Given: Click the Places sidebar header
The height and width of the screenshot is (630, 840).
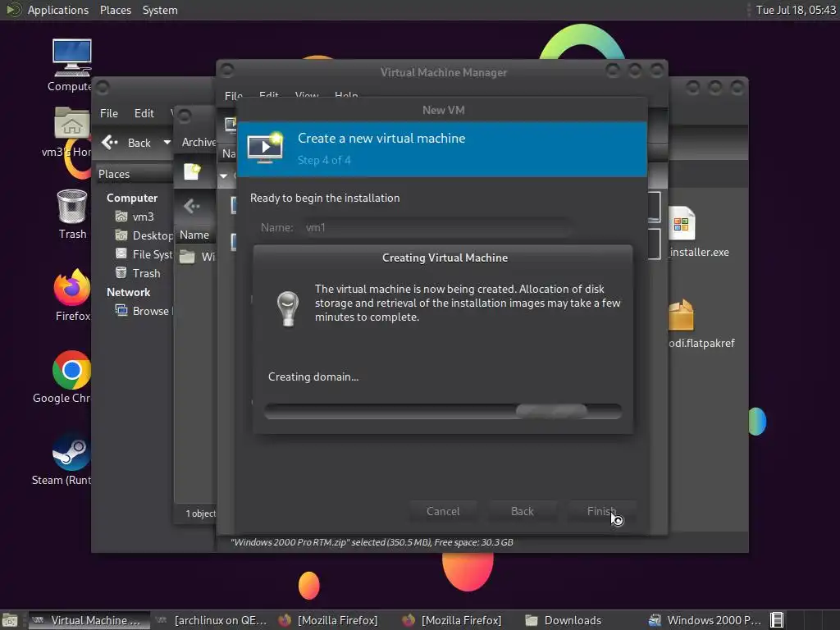Looking at the screenshot, I should pyautogui.click(x=135, y=174).
